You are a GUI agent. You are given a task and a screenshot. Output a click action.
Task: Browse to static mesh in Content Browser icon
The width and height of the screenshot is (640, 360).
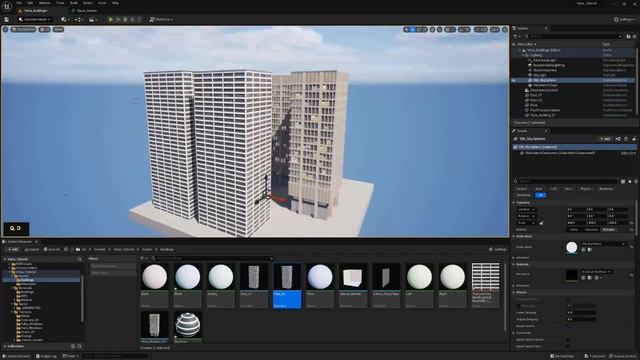[x=589, y=249]
